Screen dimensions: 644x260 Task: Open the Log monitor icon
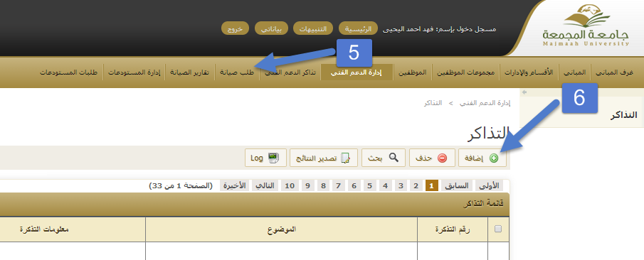273,158
